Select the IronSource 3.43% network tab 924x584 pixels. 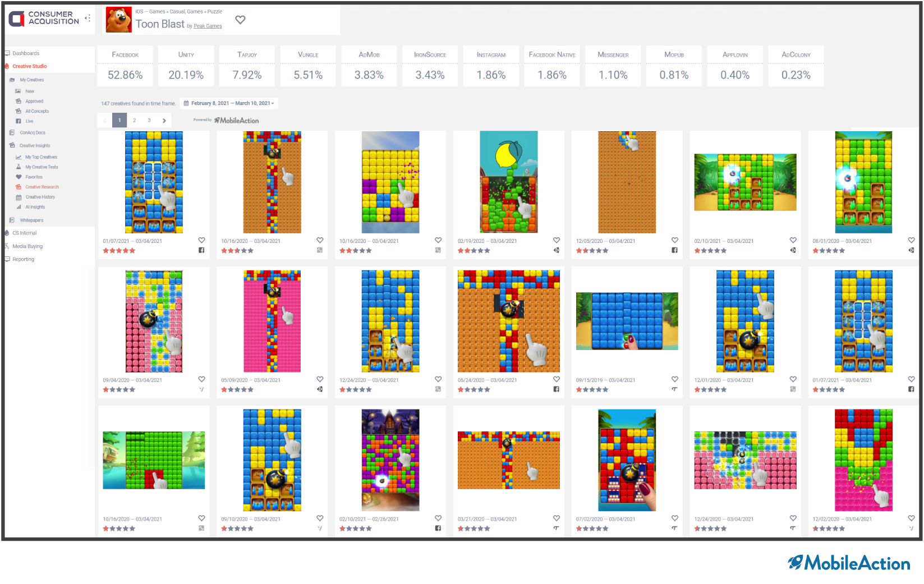[430, 66]
